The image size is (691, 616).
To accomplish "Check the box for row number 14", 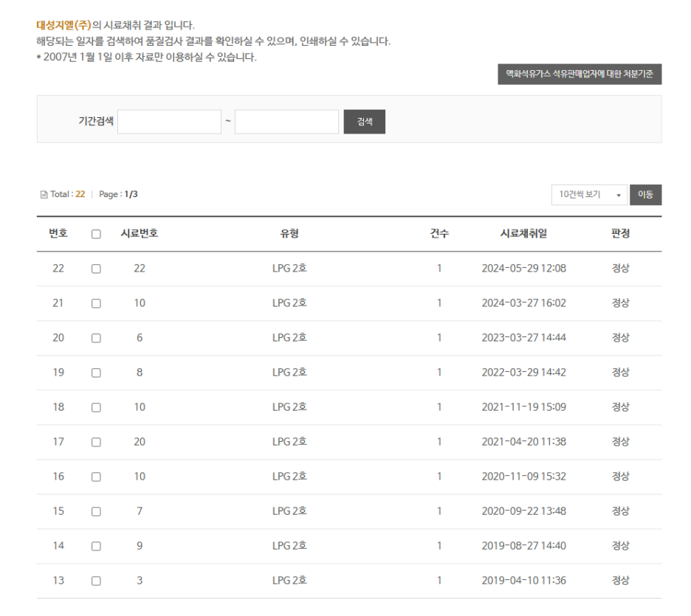I will (x=96, y=547).
